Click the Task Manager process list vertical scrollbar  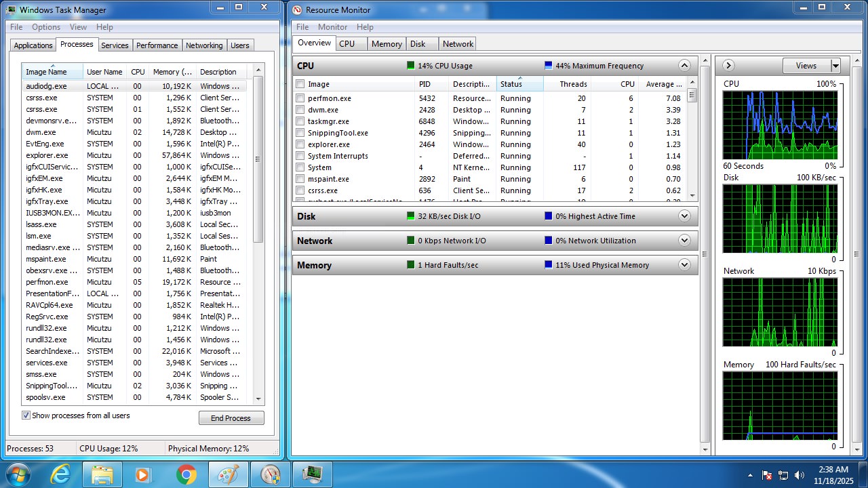[258, 203]
